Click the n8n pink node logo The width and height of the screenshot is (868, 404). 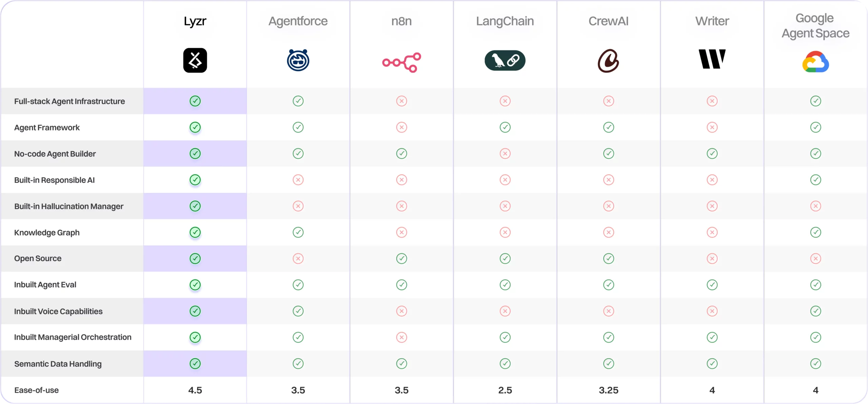tap(401, 62)
